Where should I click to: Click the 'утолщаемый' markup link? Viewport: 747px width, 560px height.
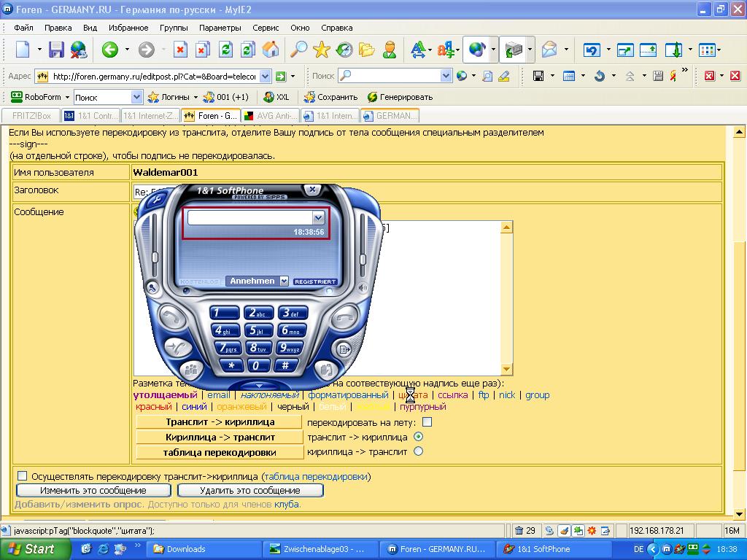click(165, 394)
